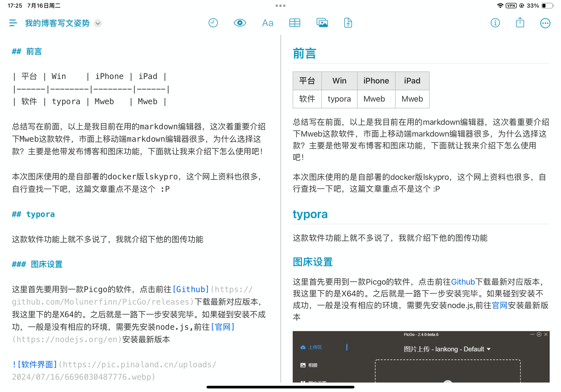Tap the 17:25 clock in status bar
The width and height of the screenshot is (561, 392).
click(x=15, y=6)
